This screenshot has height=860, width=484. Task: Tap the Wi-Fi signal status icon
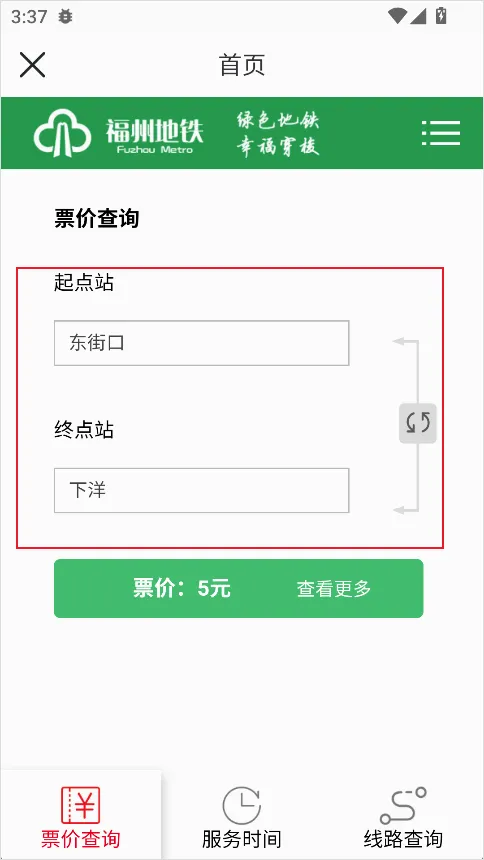397,16
